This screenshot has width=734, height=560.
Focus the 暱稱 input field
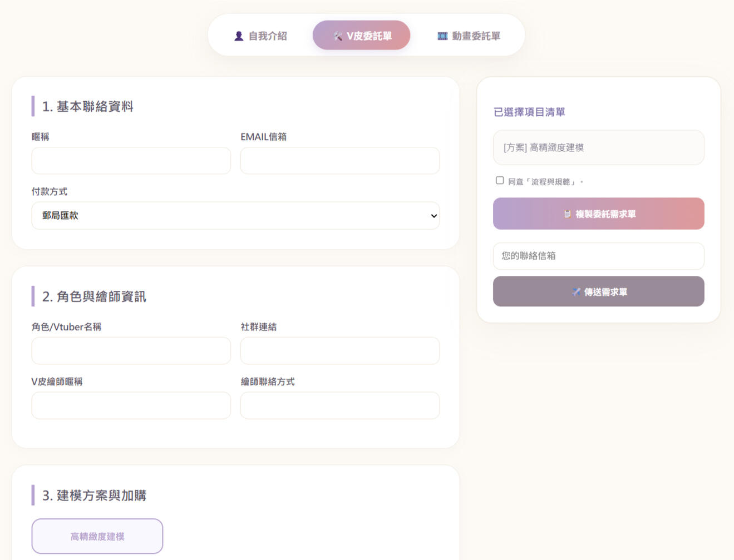point(131,161)
